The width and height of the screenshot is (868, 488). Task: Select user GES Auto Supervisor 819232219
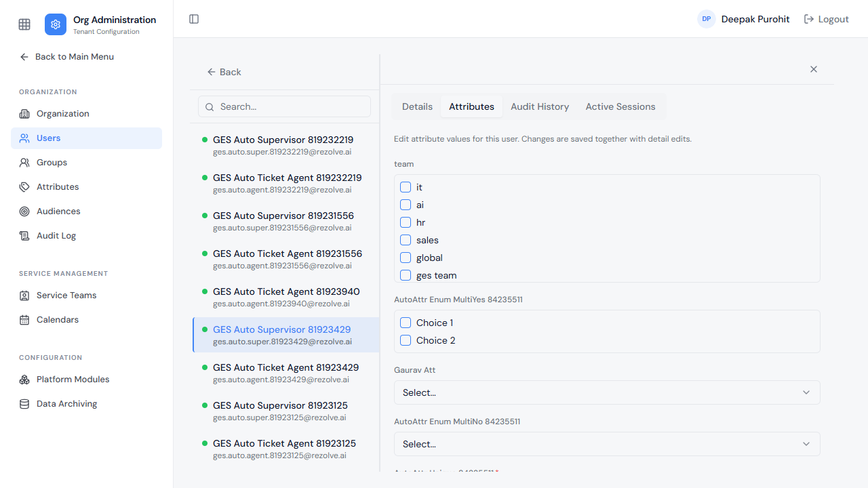pos(285,145)
